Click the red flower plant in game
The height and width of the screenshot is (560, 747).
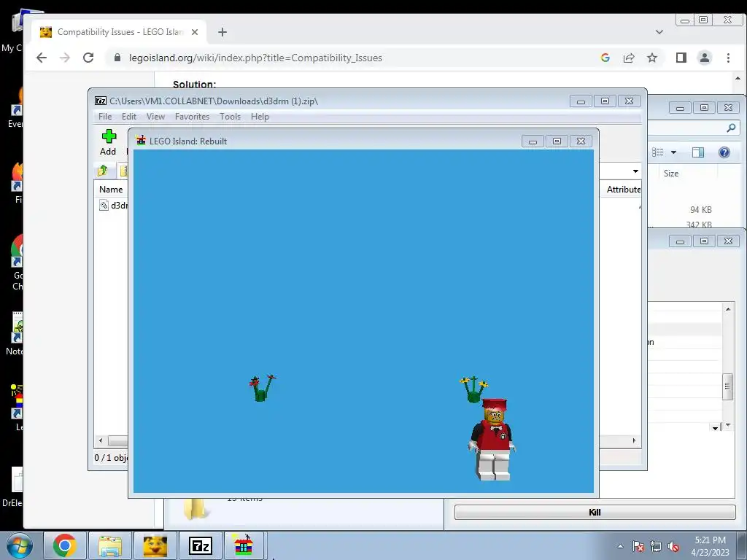click(x=262, y=388)
